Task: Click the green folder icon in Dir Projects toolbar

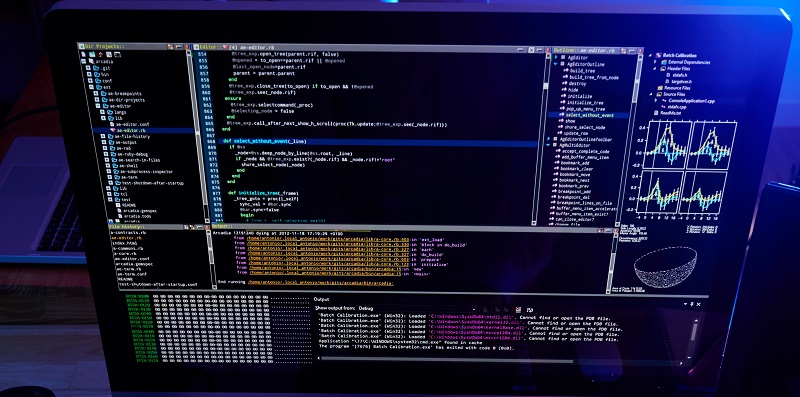Action: [92, 55]
